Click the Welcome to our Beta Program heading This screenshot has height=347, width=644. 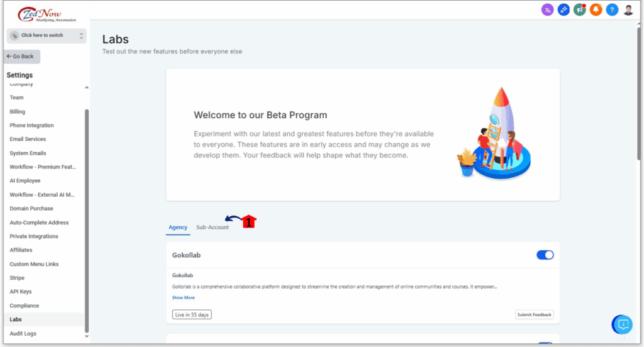(x=260, y=115)
